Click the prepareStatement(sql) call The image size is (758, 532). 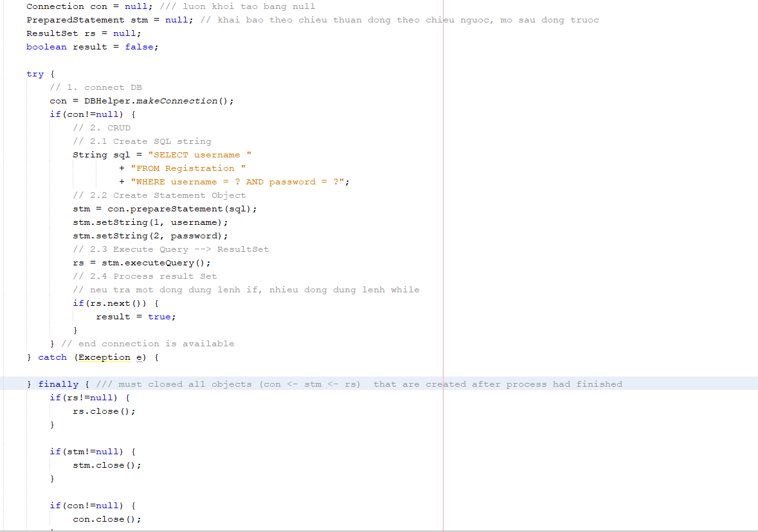click(x=182, y=209)
